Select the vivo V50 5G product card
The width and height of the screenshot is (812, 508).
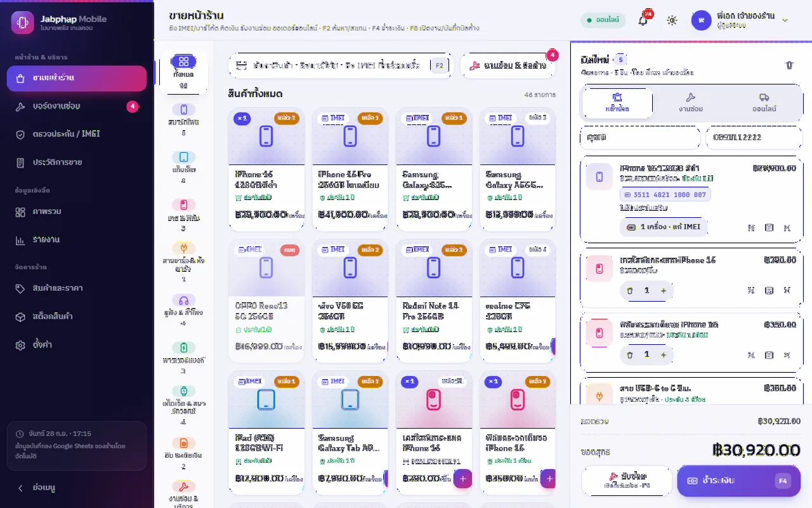coord(350,301)
